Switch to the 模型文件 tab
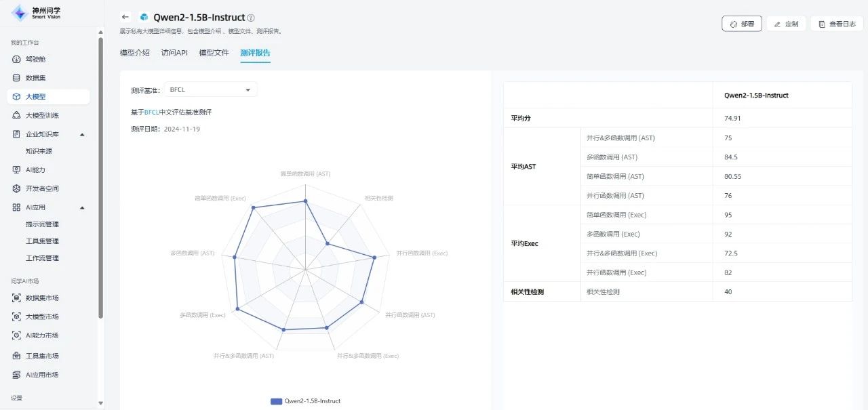868x410 pixels. (x=214, y=53)
